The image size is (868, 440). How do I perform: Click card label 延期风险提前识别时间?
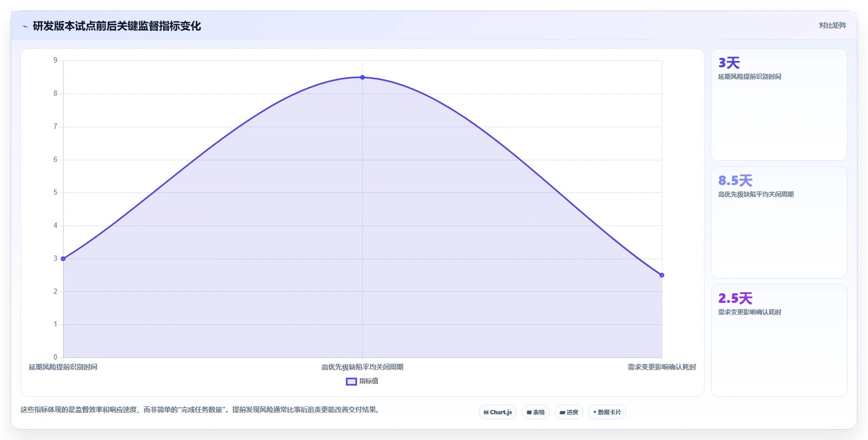tap(750, 77)
